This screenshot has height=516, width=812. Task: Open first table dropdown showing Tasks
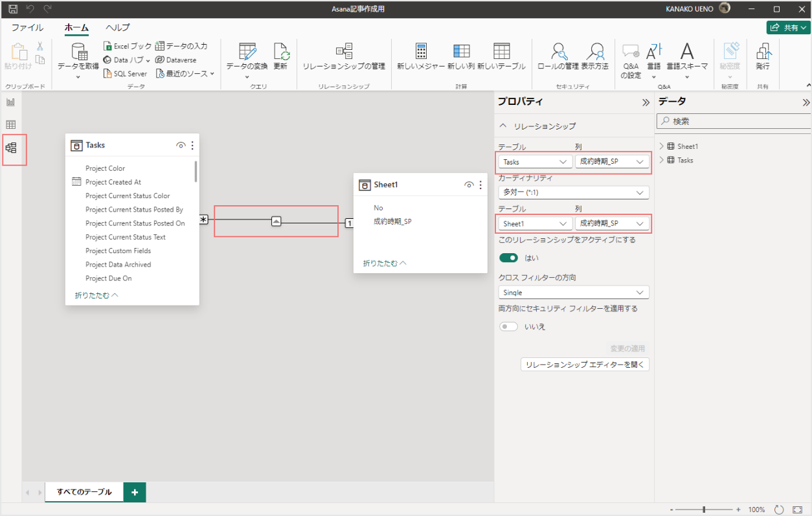(535, 162)
